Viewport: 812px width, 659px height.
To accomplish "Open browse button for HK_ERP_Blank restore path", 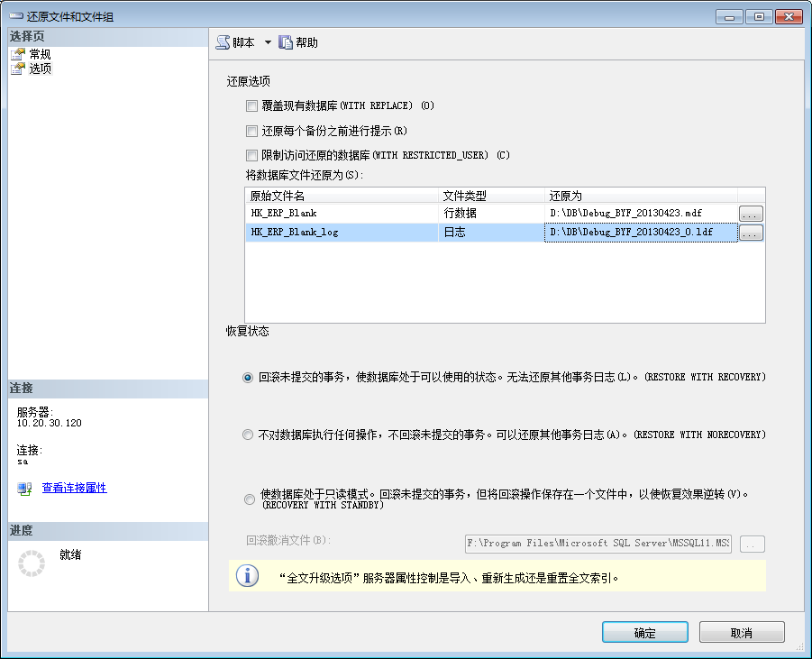I will tap(751, 214).
